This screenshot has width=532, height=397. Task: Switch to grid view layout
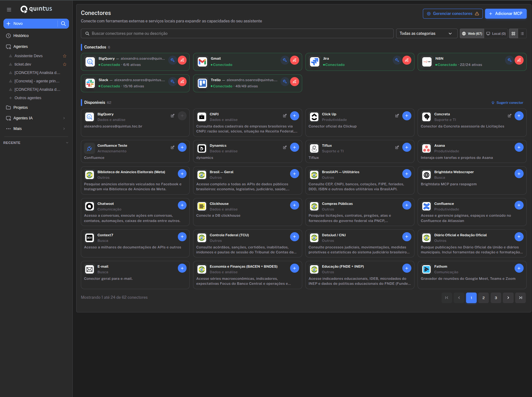(513, 34)
